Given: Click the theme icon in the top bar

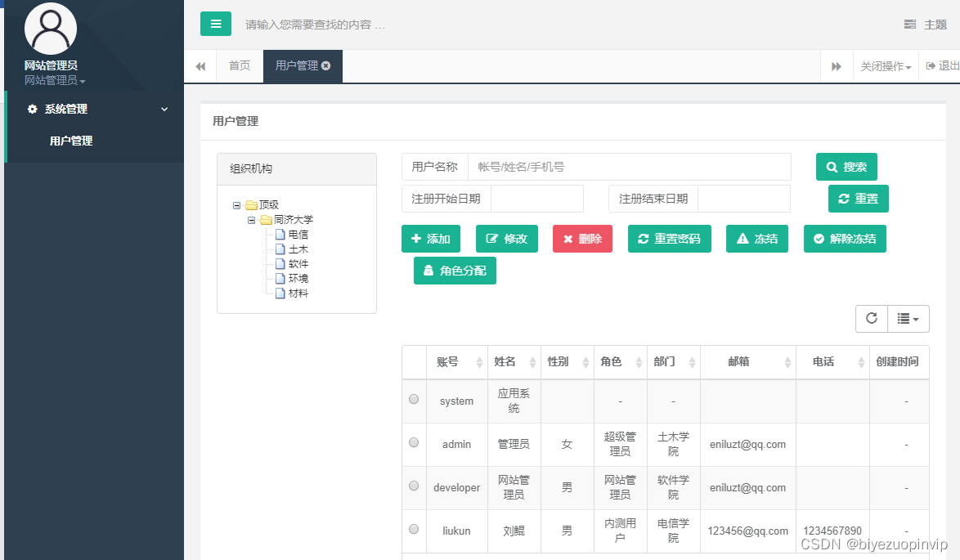Looking at the screenshot, I should pyautogui.click(x=910, y=24).
